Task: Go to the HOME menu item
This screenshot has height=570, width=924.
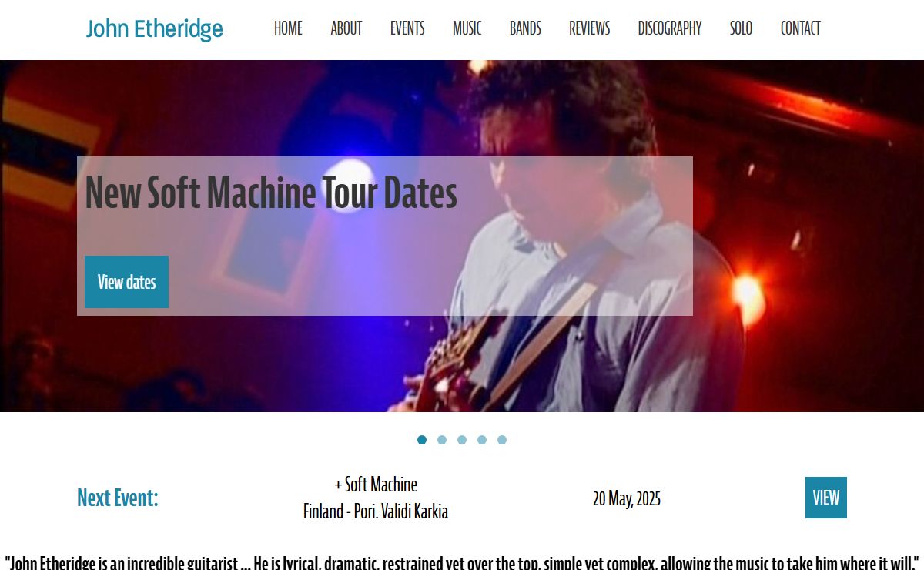Action: tap(288, 28)
